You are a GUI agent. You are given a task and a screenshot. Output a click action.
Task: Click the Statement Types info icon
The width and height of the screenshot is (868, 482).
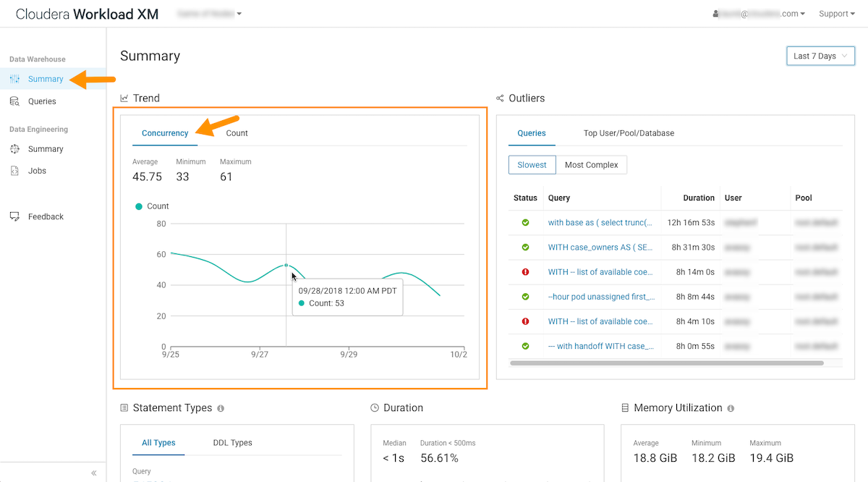tap(221, 408)
